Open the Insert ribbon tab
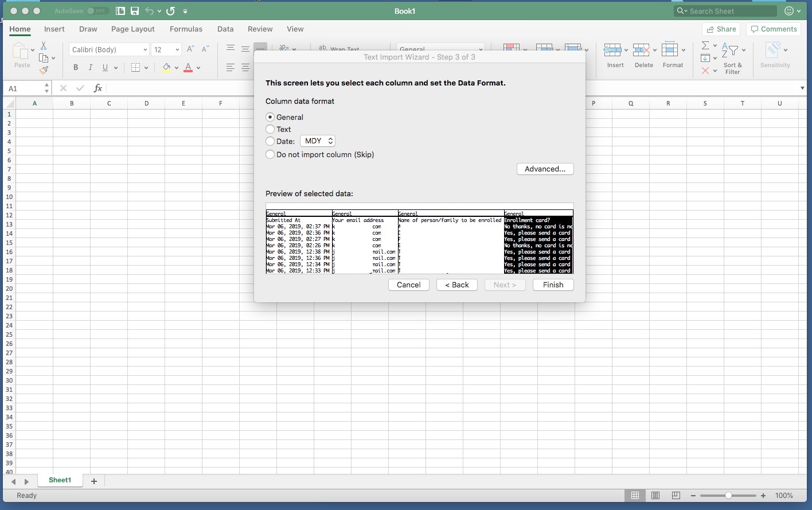 [x=54, y=29]
